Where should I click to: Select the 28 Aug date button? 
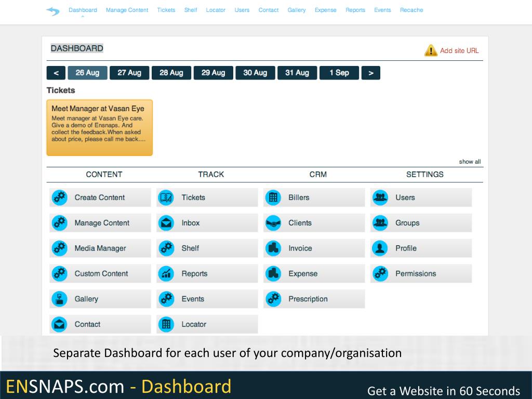171,73
